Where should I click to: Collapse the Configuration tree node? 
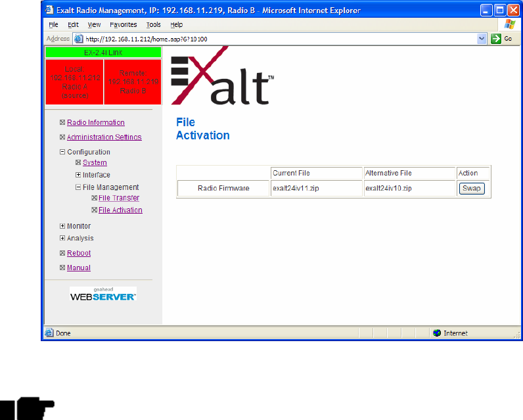(62, 152)
